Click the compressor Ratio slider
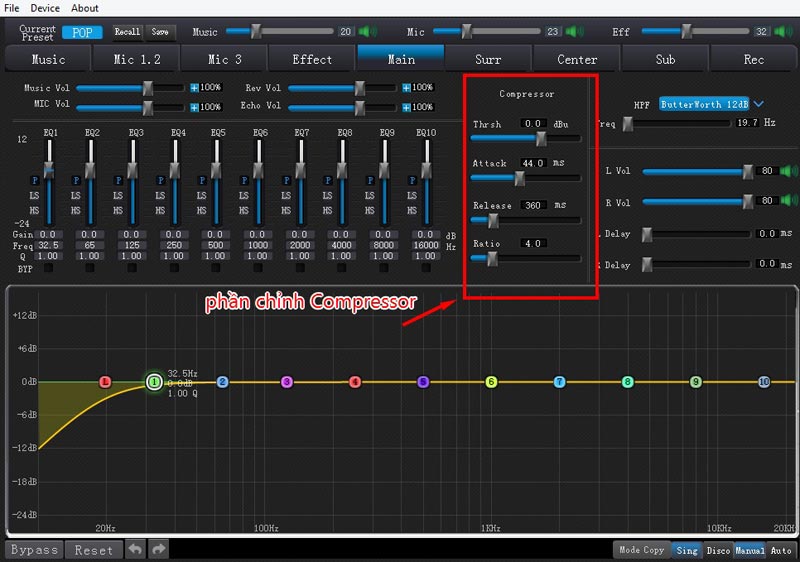The image size is (800, 562). (x=522, y=259)
